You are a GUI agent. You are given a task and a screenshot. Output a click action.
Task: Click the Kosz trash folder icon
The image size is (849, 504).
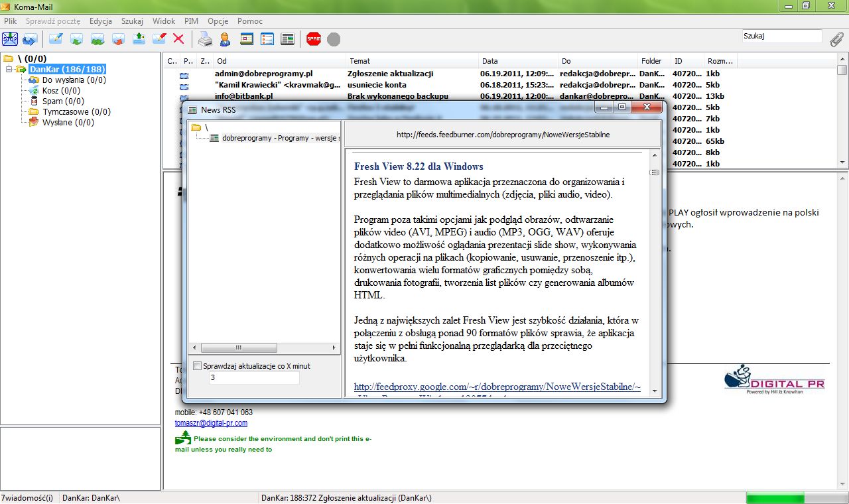click(34, 91)
